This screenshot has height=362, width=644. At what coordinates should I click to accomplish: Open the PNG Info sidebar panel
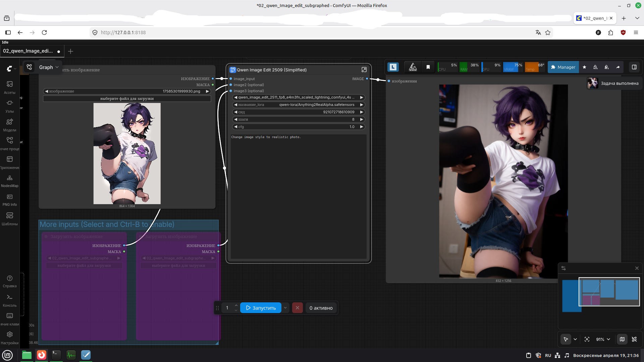[x=10, y=200]
